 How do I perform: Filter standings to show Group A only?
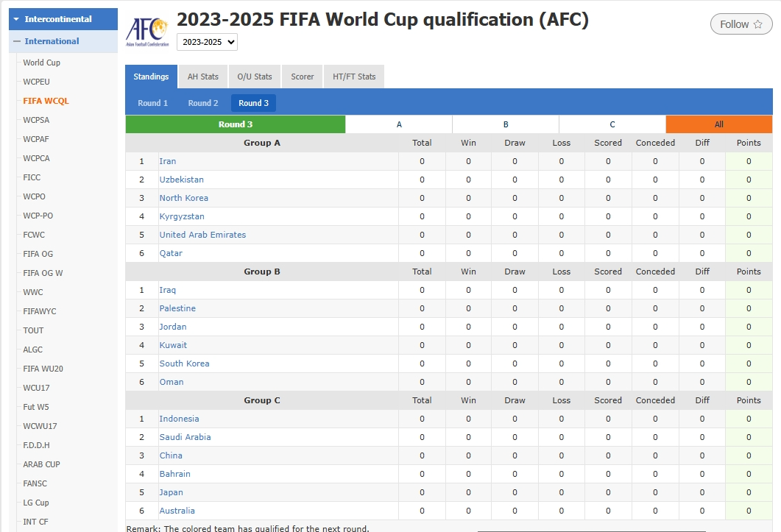pyautogui.click(x=399, y=124)
